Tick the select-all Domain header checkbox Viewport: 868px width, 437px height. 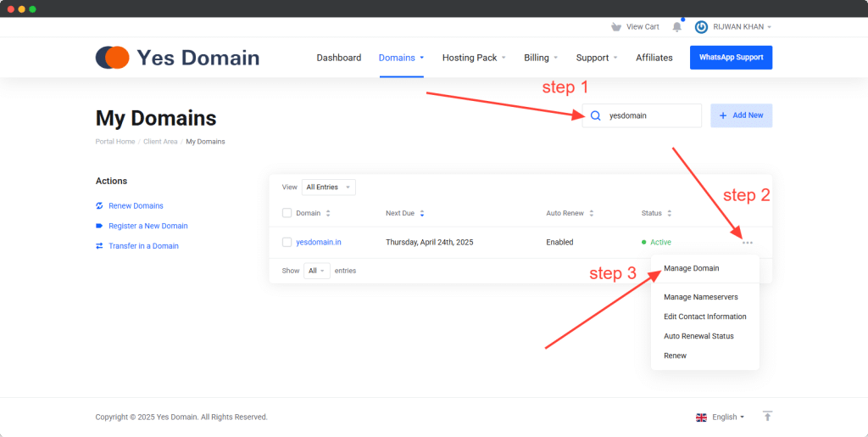pyautogui.click(x=287, y=213)
